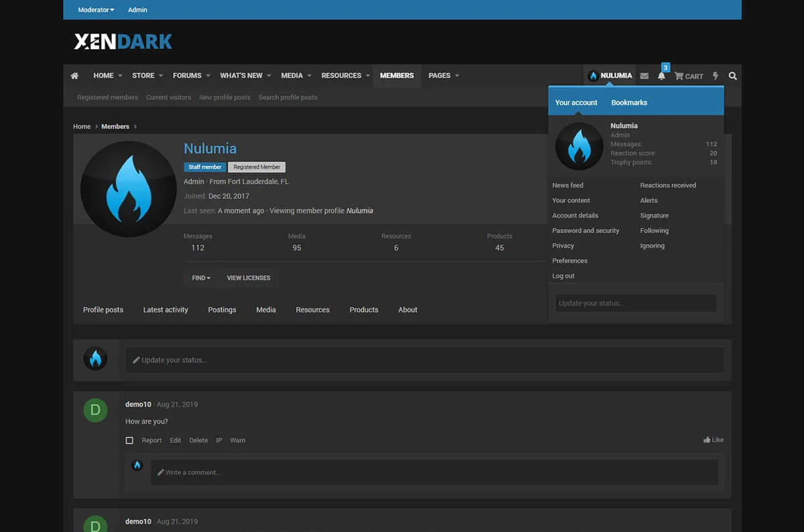Open search with magnifying glass icon
This screenshot has width=804, height=532.
coord(732,76)
